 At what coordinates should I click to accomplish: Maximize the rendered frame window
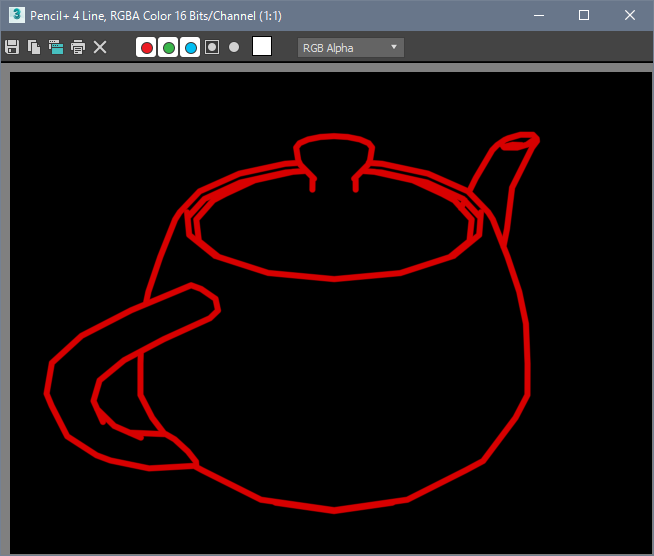point(584,15)
